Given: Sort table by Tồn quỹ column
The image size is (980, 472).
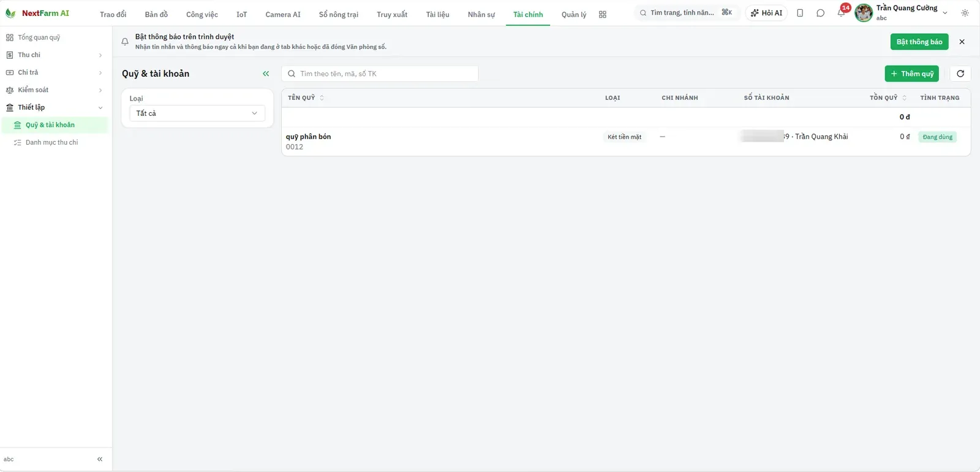Looking at the screenshot, I should tap(888, 97).
